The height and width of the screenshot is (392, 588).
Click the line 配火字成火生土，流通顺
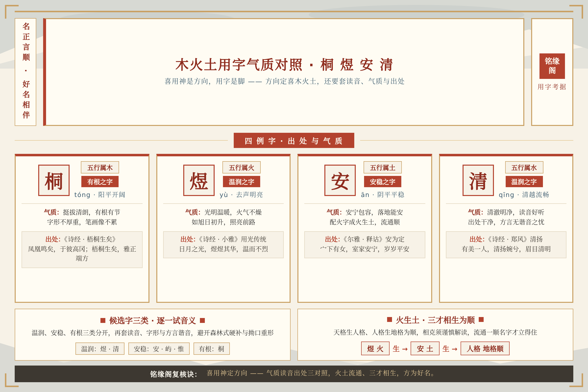[x=365, y=222]
